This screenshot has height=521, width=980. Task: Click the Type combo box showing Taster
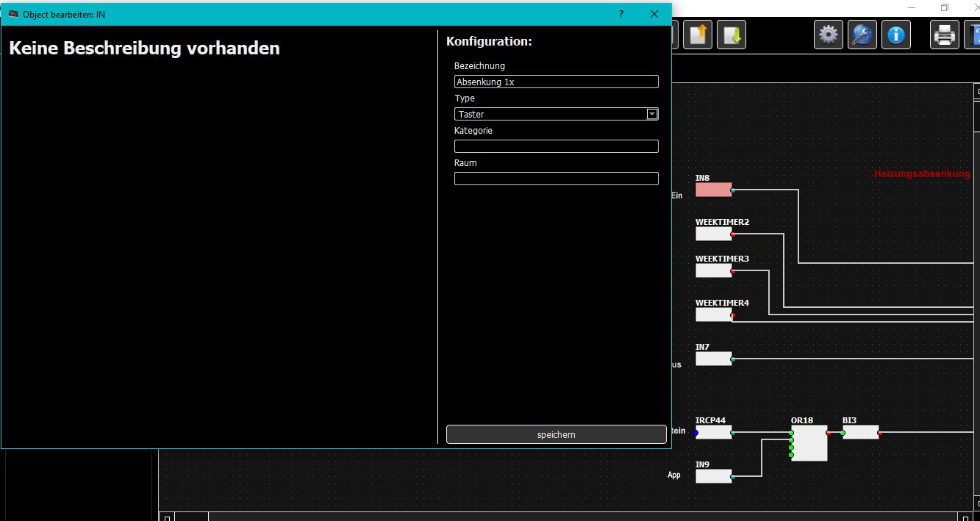pos(550,114)
